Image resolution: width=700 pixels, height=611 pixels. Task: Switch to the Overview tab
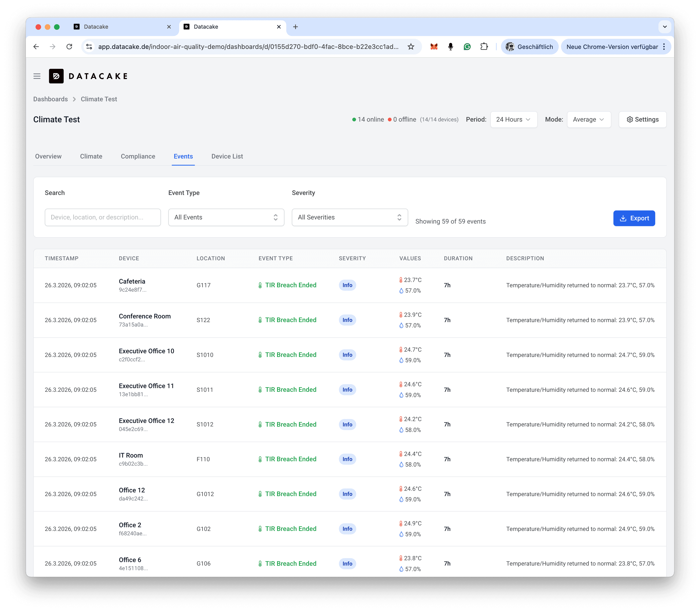48,156
